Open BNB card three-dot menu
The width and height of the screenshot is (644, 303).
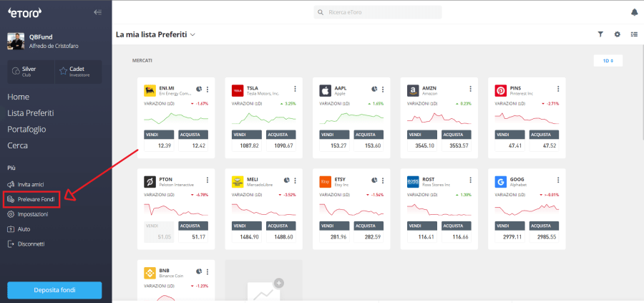[208, 271]
